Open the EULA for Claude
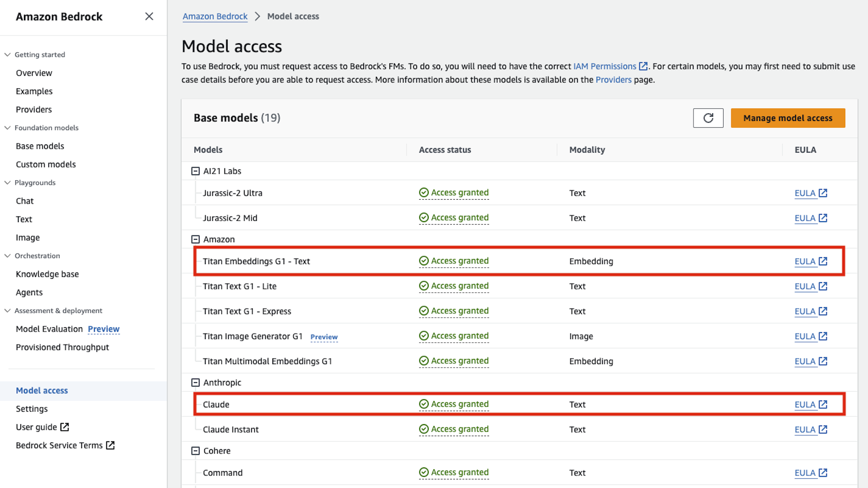868x488 pixels. [805, 404]
